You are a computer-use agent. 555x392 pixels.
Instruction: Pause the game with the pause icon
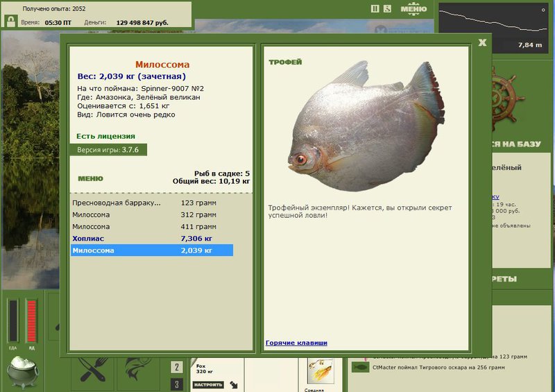click(x=375, y=9)
